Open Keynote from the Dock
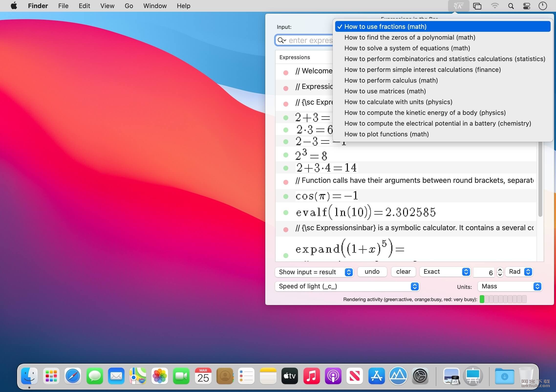The width and height of the screenshot is (556, 392). tap(473, 376)
